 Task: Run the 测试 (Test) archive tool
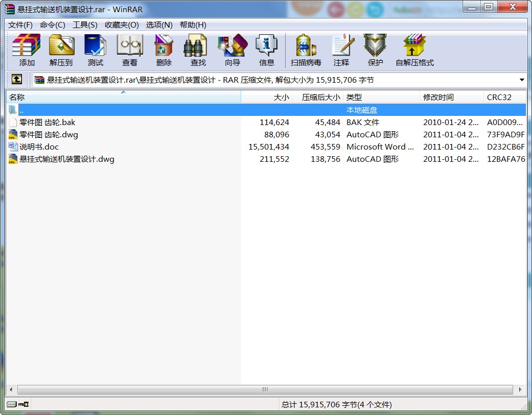[96, 45]
